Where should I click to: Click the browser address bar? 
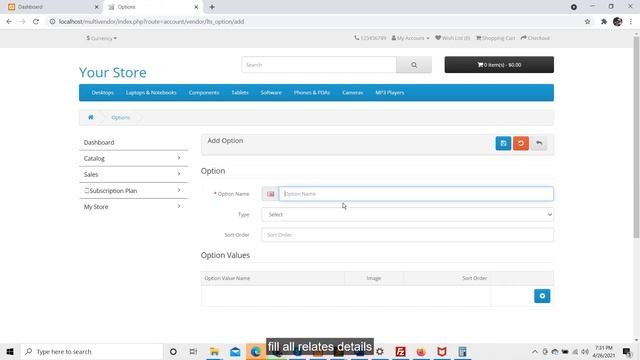[314, 22]
